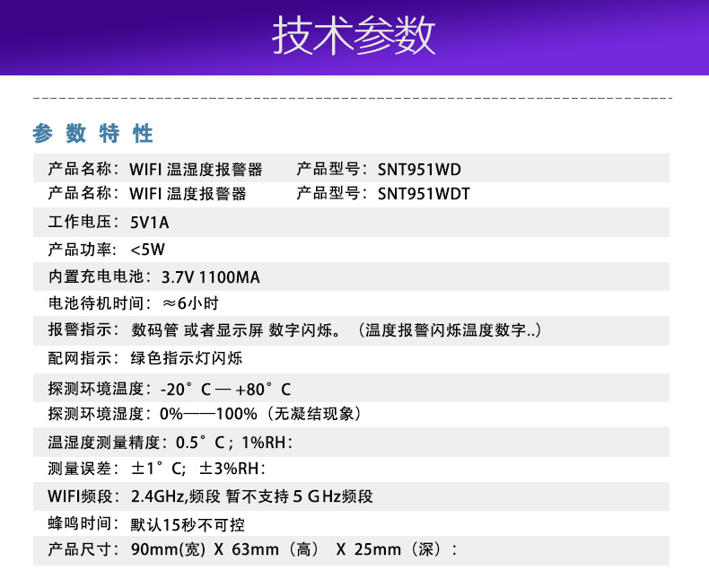
Task: Click temperature range -20°C — +80°C
Action: [225, 389]
